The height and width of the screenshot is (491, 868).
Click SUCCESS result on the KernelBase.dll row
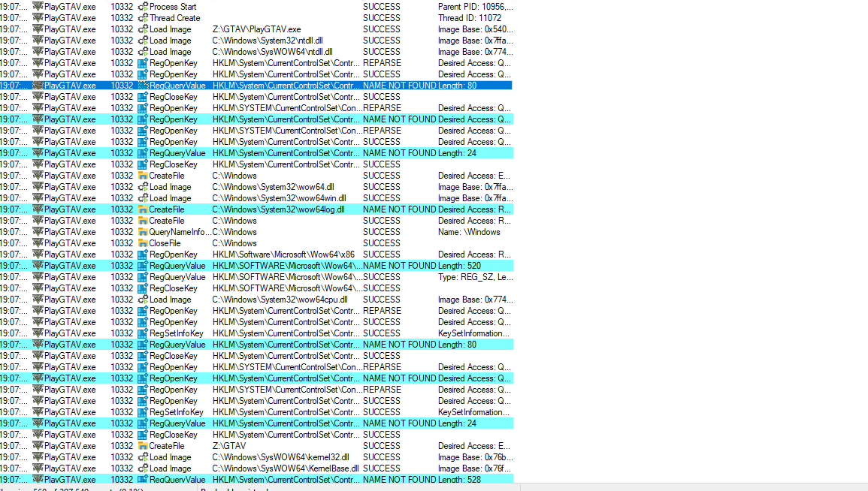[382, 468]
